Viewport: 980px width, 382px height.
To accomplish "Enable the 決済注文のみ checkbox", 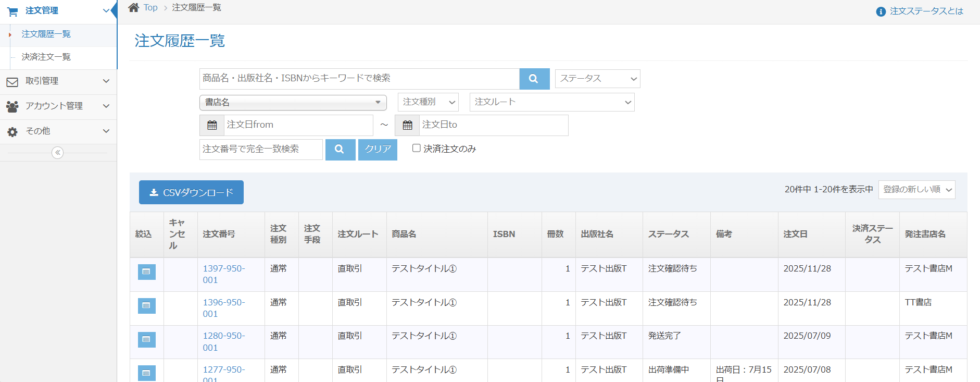I will tap(417, 148).
